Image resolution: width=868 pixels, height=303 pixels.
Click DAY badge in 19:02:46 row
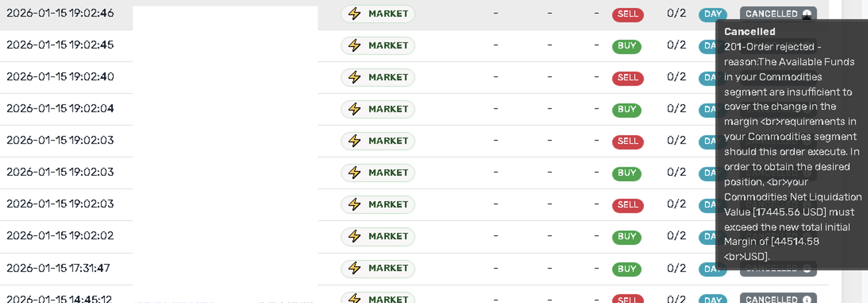point(712,14)
